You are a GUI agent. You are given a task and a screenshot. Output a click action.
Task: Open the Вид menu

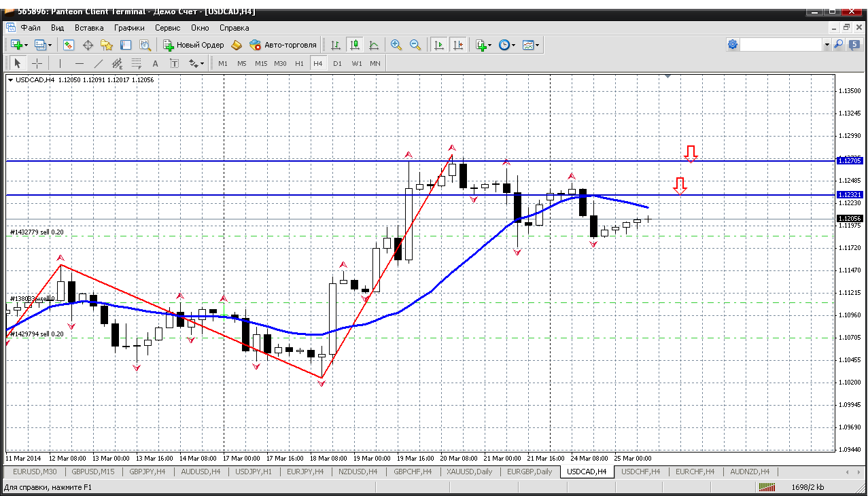[x=58, y=28]
